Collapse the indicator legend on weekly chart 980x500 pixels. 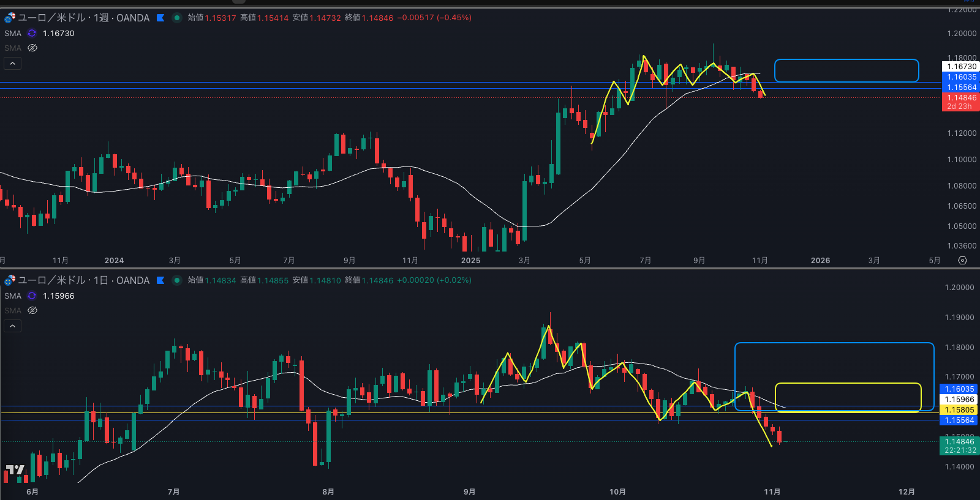tap(12, 63)
